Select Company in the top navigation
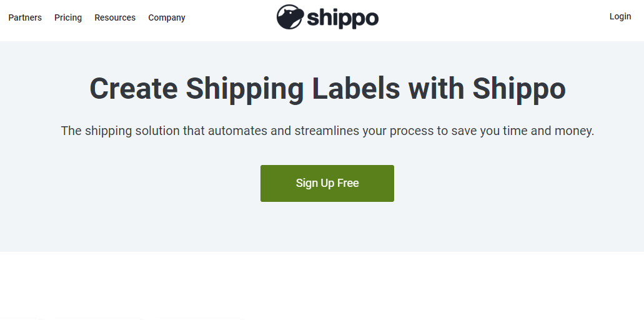644x320 pixels. [167, 17]
